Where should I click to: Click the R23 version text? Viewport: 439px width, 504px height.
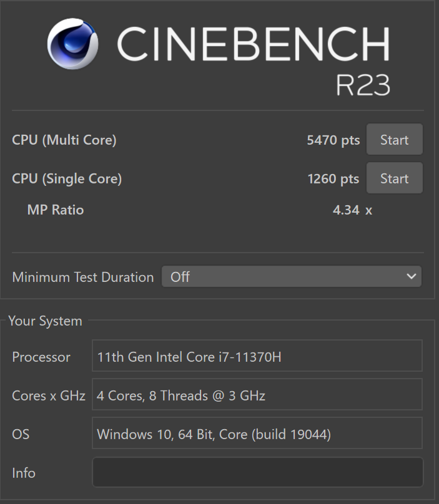coord(363,85)
